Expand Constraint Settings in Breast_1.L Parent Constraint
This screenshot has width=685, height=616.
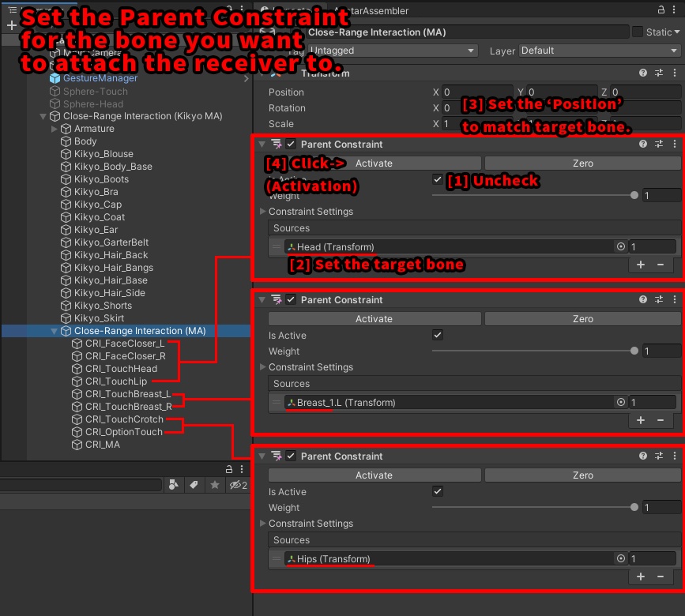click(x=262, y=366)
